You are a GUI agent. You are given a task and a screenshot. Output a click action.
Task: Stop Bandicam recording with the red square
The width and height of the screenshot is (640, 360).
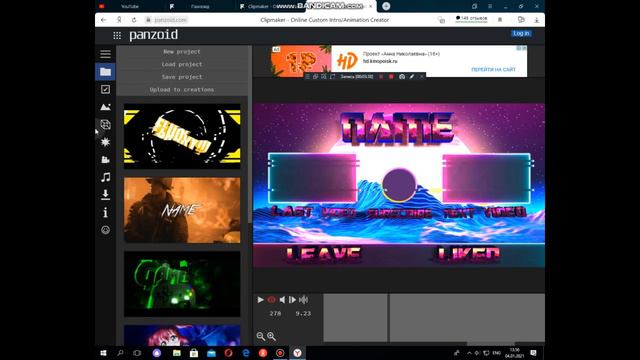[x=391, y=77]
